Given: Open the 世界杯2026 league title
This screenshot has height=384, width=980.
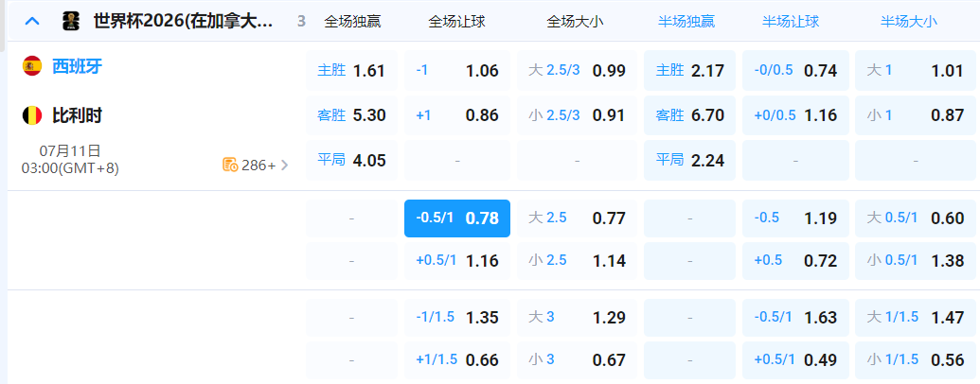Looking at the screenshot, I should (x=183, y=22).
